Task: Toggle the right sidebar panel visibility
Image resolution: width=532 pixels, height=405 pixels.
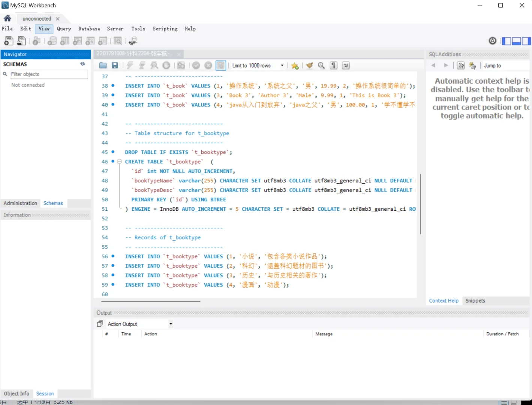Action: 526,41
